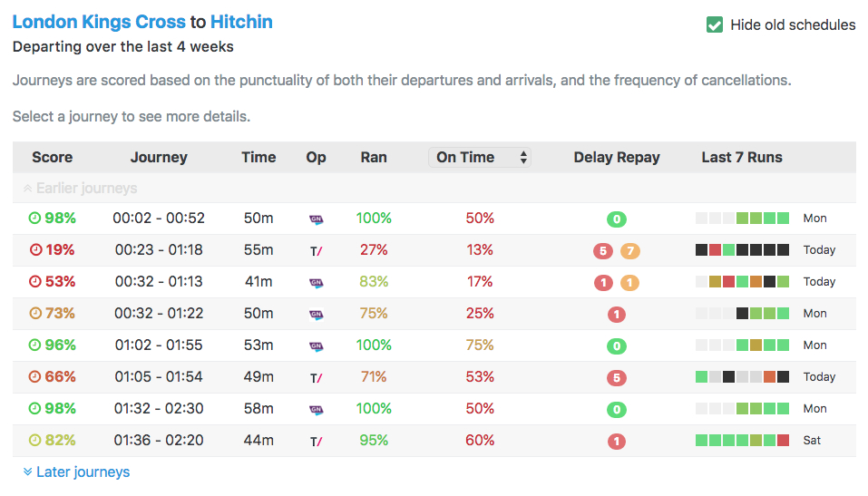Click the Last 7 Runs column header
Image resolution: width=868 pixels, height=496 pixels.
coord(741,158)
